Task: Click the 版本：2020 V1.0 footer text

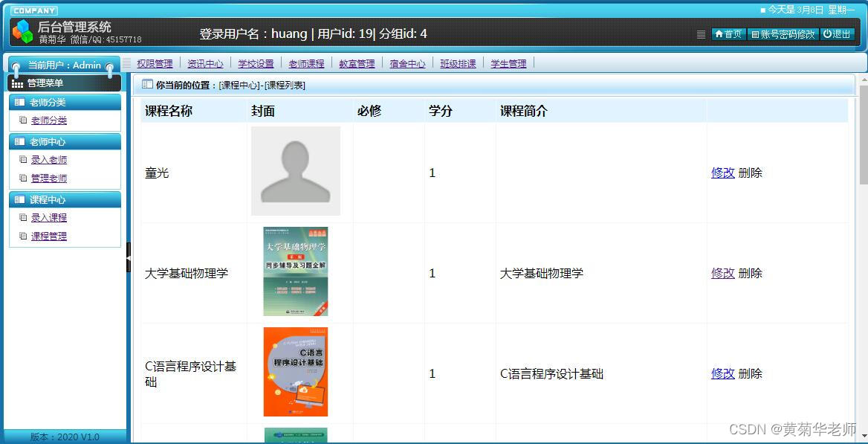Action: pyautogui.click(x=65, y=437)
